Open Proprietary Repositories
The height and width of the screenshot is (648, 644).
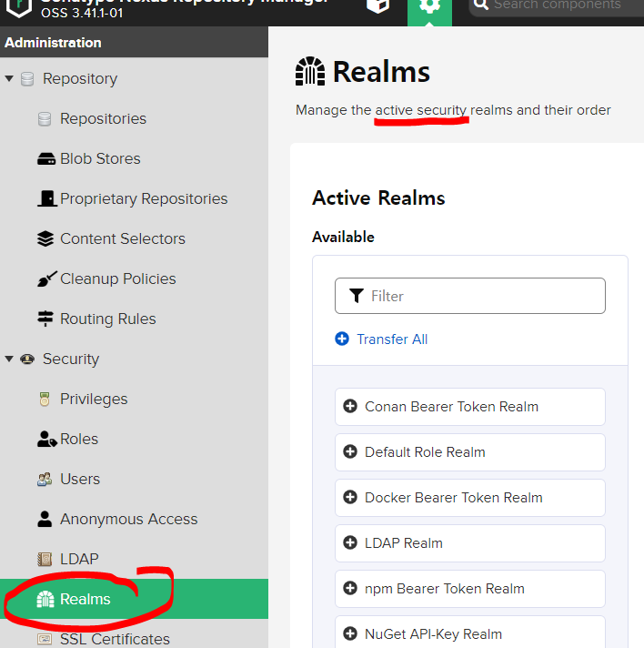tap(144, 198)
